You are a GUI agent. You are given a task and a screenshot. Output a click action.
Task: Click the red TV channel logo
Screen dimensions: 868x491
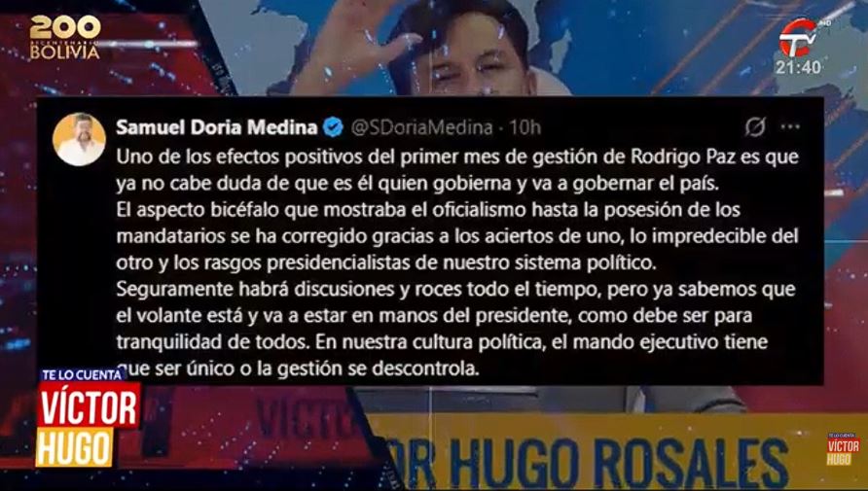point(798,38)
